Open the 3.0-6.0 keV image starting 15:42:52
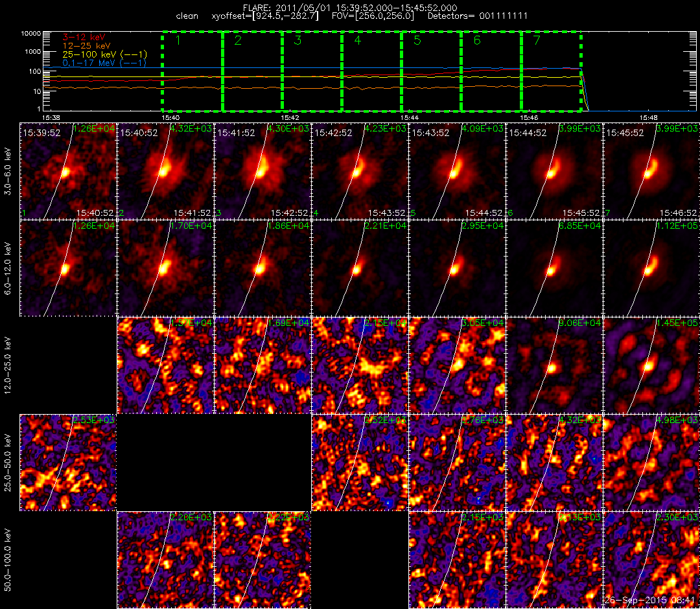Screen dimensions: 700x609 [x=360, y=171]
